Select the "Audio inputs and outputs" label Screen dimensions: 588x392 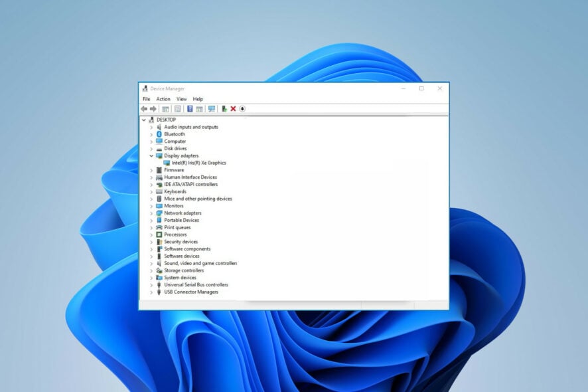tap(191, 127)
